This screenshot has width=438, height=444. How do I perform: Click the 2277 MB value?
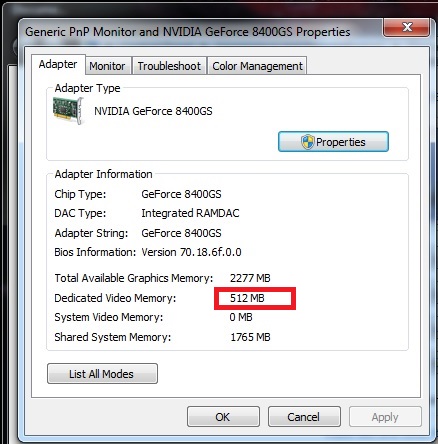(x=250, y=278)
